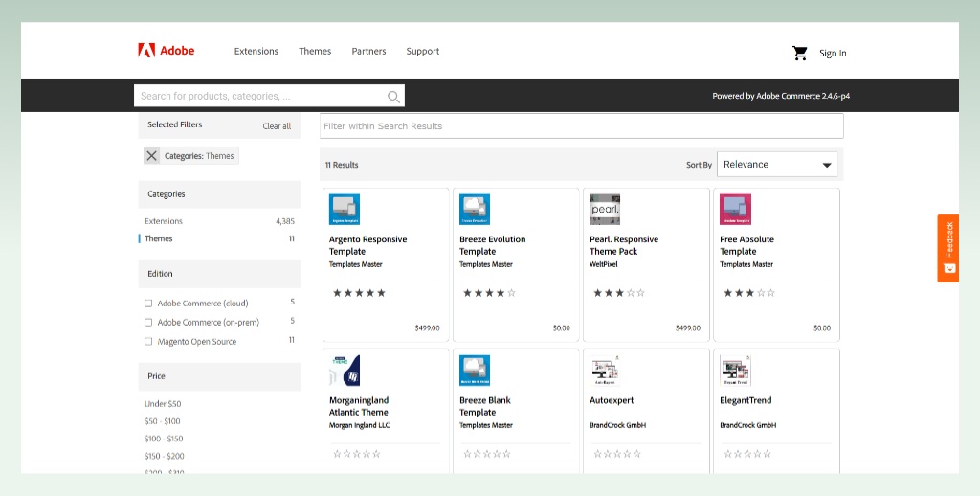This screenshot has height=496, width=980.
Task: Click Morganingland Atlantic empty star rating
Action: [356, 454]
